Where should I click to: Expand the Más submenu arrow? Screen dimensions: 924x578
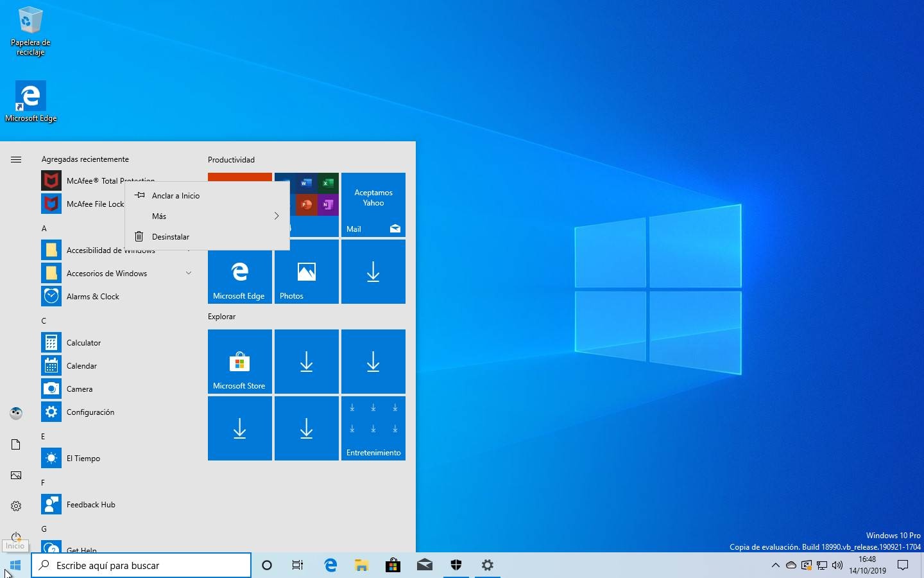click(277, 216)
